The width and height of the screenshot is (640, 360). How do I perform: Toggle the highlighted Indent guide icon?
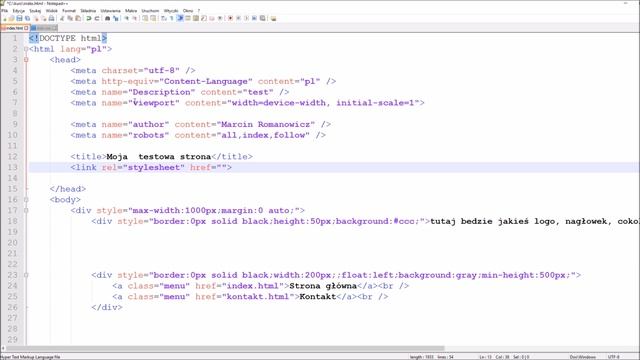point(180,18)
